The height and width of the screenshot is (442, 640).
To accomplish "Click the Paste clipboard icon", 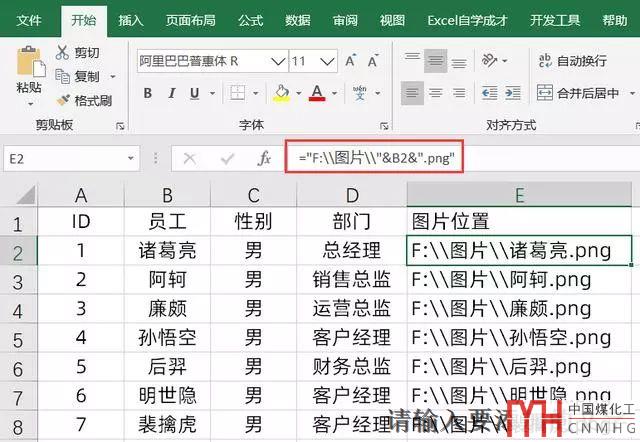I will tap(31, 62).
